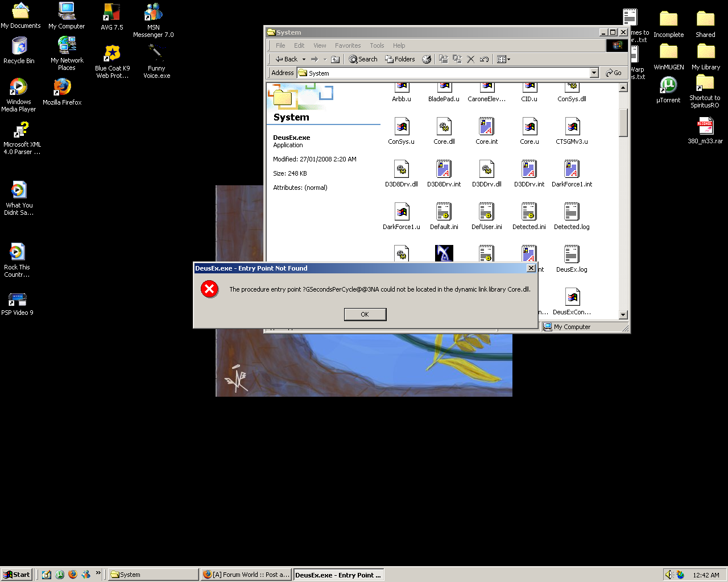Select the MSN Messenger 7.0 desktop icon
Viewport: 728px width, 582px height.
pyautogui.click(x=154, y=20)
